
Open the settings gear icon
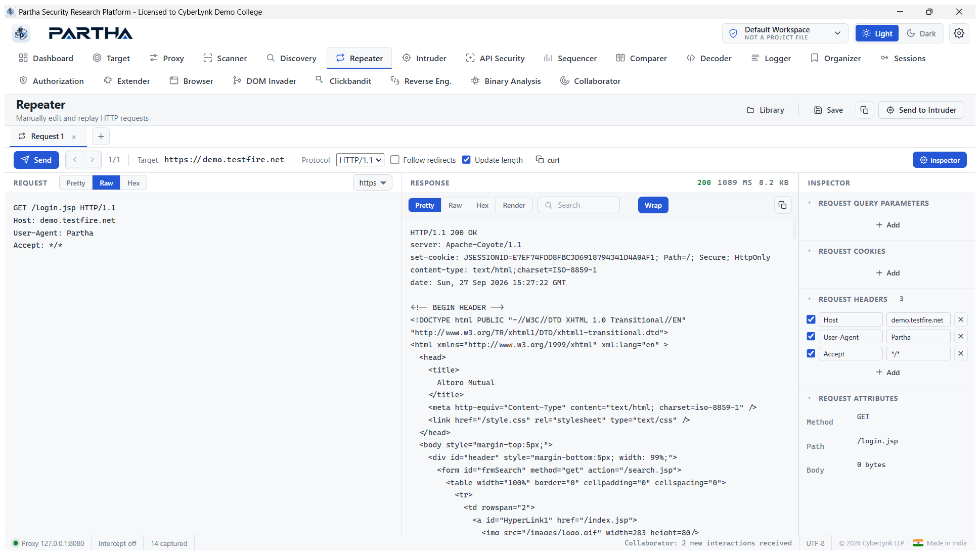click(x=959, y=33)
